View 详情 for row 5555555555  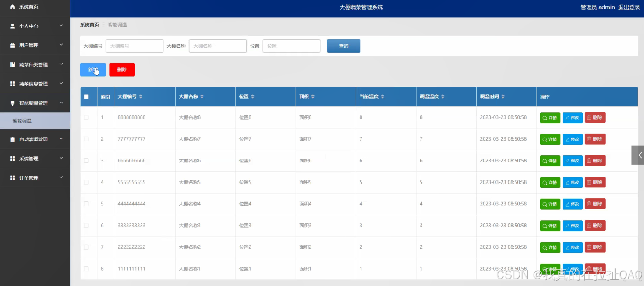tap(550, 182)
